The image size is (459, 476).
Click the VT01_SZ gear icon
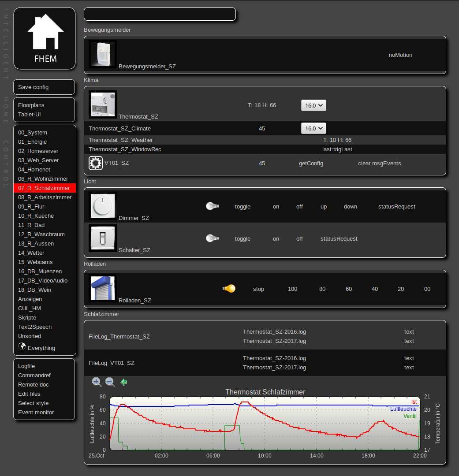(x=95, y=163)
